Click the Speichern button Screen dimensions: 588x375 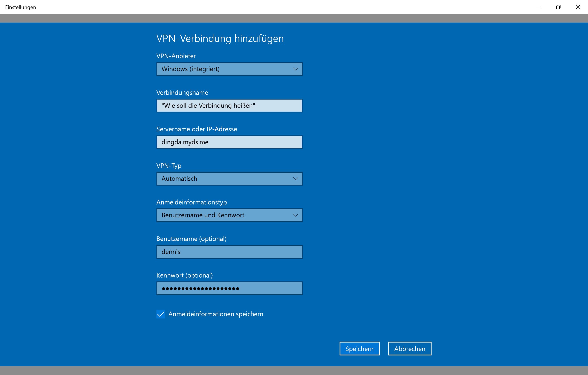tap(360, 349)
